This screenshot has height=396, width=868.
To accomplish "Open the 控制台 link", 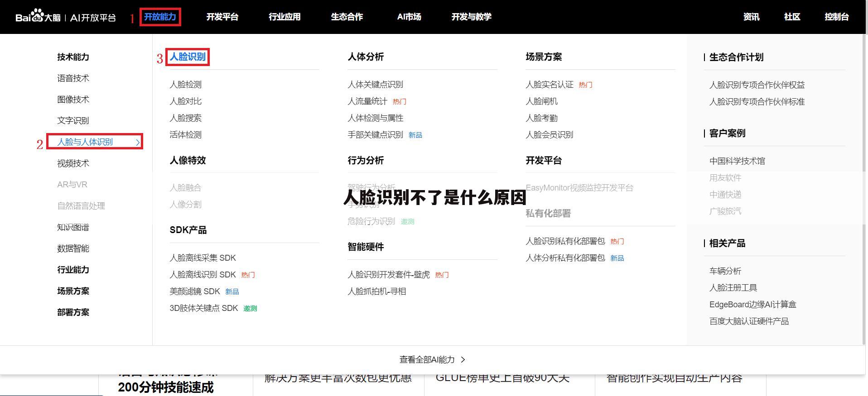I will click(x=837, y=17).
